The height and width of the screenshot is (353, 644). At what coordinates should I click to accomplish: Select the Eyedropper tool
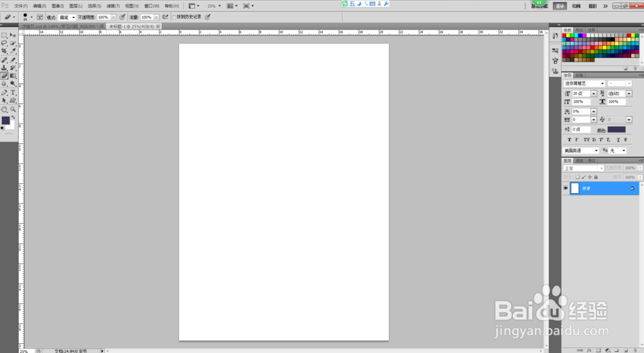pos(13,51)
